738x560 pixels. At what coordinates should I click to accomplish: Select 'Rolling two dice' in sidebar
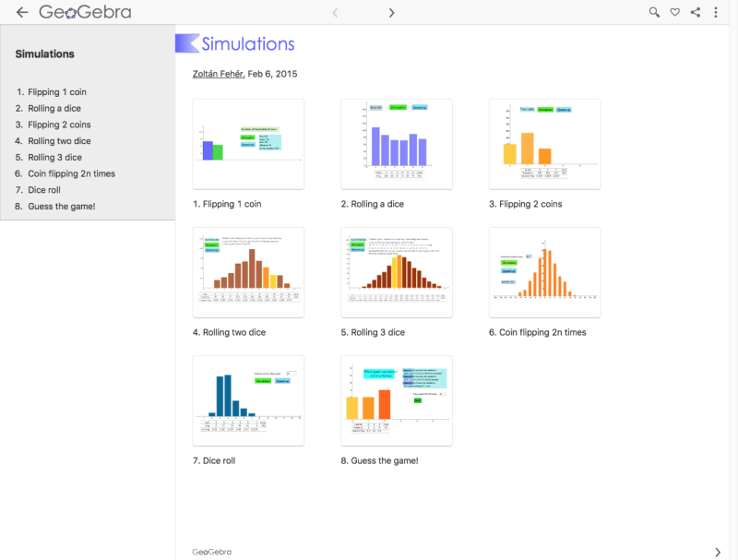(59, 141)
